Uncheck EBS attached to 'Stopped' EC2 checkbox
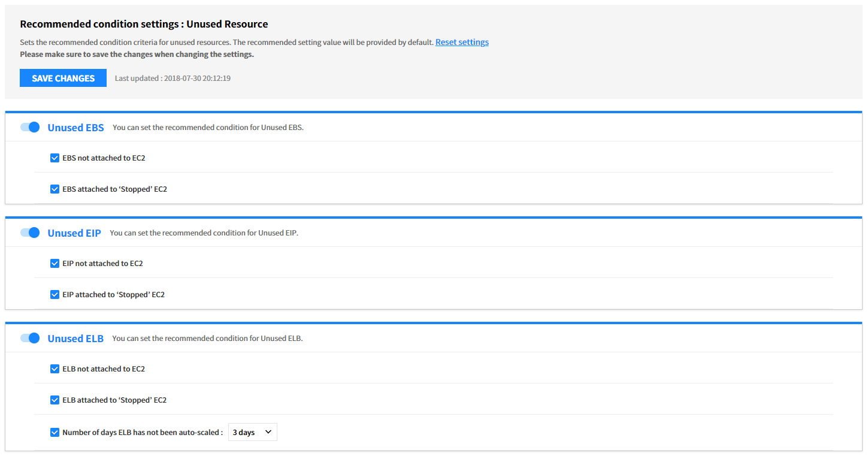The width and height of the screenshot is (868, 456). (x=55, y=189)
